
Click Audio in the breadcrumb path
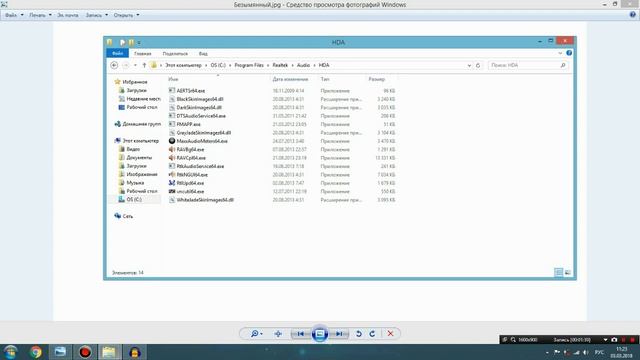(303, 65)
